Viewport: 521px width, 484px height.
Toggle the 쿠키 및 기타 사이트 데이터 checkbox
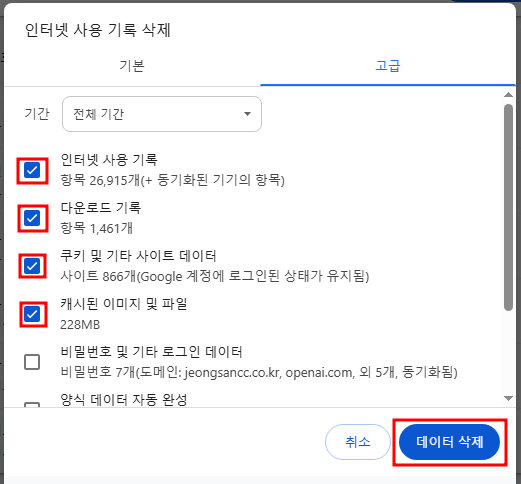(x=32, y=266)
